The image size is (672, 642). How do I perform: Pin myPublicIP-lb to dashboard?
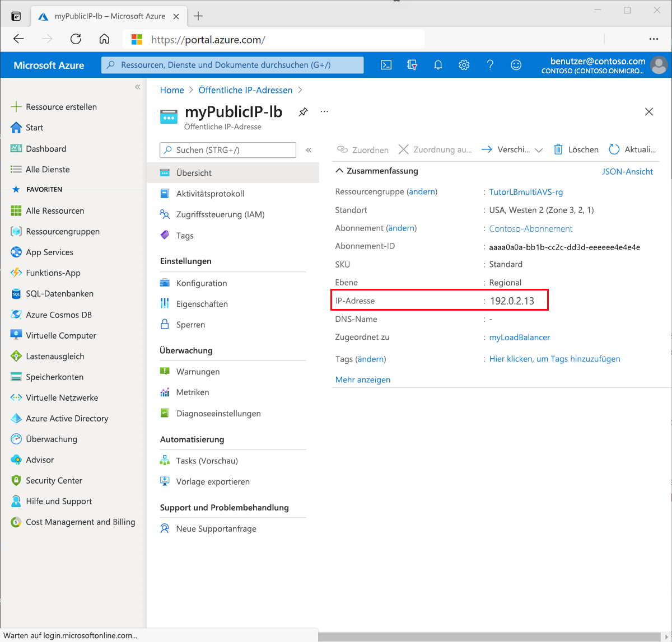click(303, 111)
